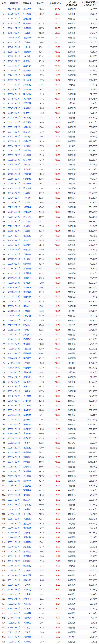Click the sort arrow beside 涨跌幅(%)
Screen dimensions: 99x644
pyautogui.click(x=60, y=4)
